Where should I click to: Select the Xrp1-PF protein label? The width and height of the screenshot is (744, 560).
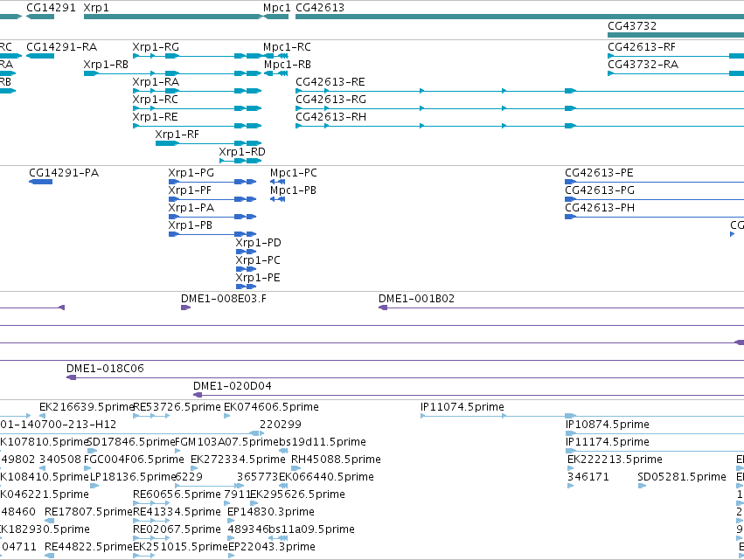point(190,190)
